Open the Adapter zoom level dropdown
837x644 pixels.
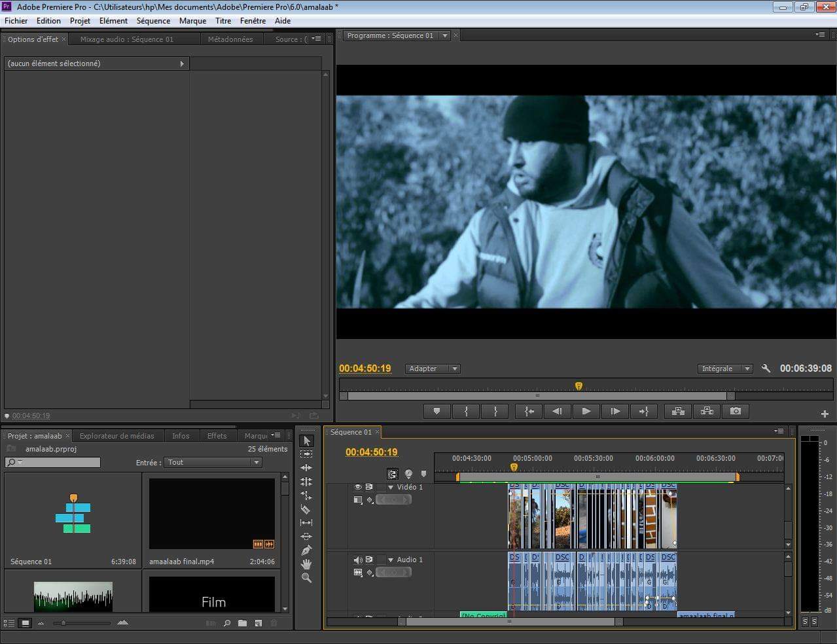coord(433,368)
